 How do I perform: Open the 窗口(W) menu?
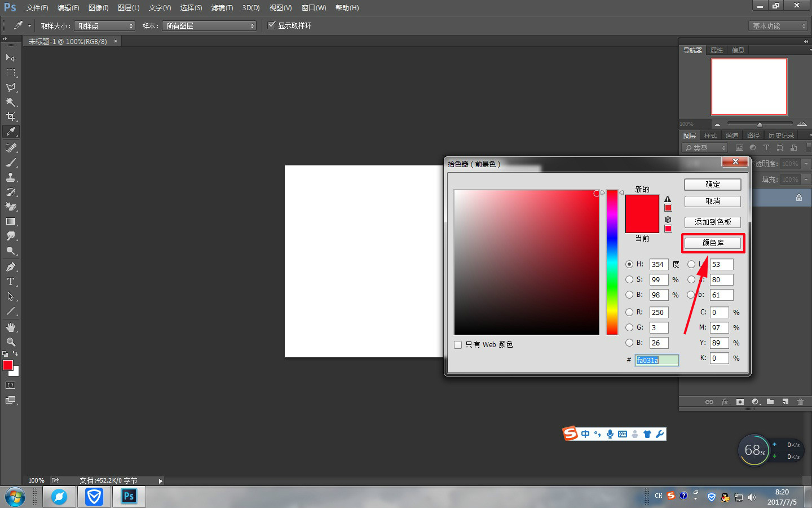click(314, 8)
